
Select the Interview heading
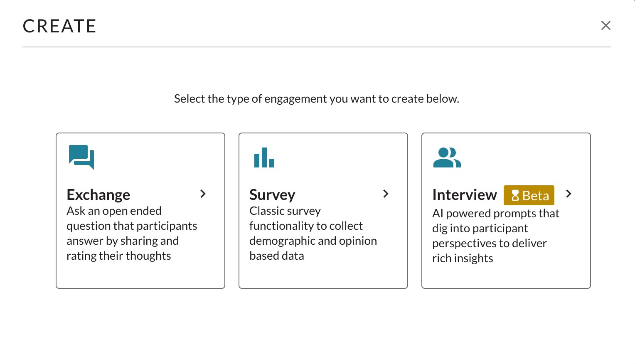[465, 194]
